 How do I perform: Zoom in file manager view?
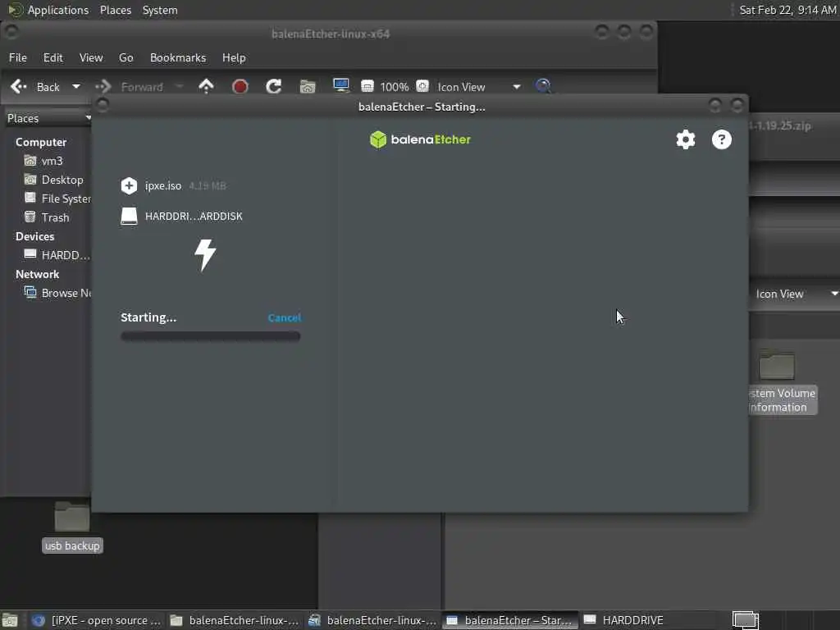[422, 86]
